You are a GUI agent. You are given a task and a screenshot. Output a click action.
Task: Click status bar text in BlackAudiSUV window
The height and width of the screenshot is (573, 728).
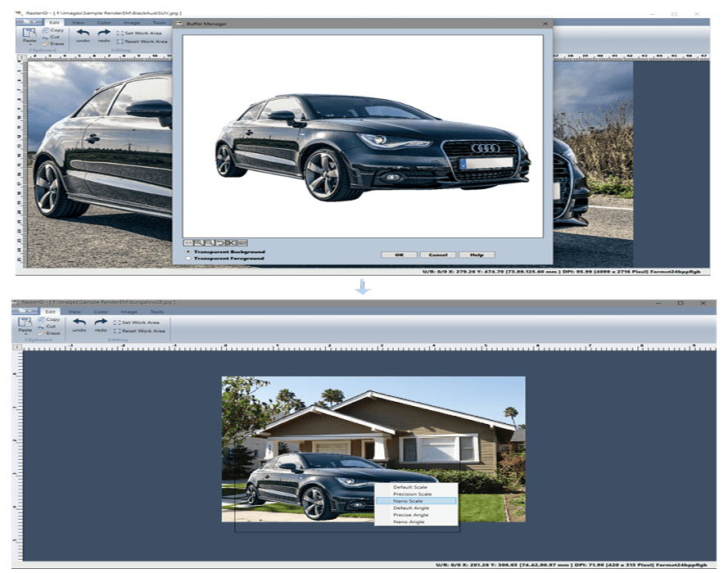tap(561, 272)
